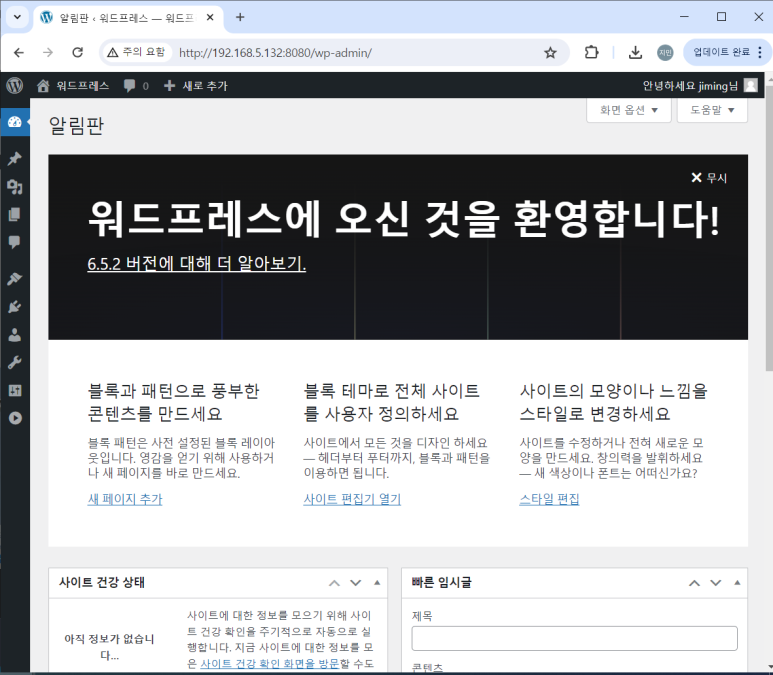The image size is (773, 675).
Task: Move 사이트 건강 상태 widget down
Action: [x=355, y=583]
